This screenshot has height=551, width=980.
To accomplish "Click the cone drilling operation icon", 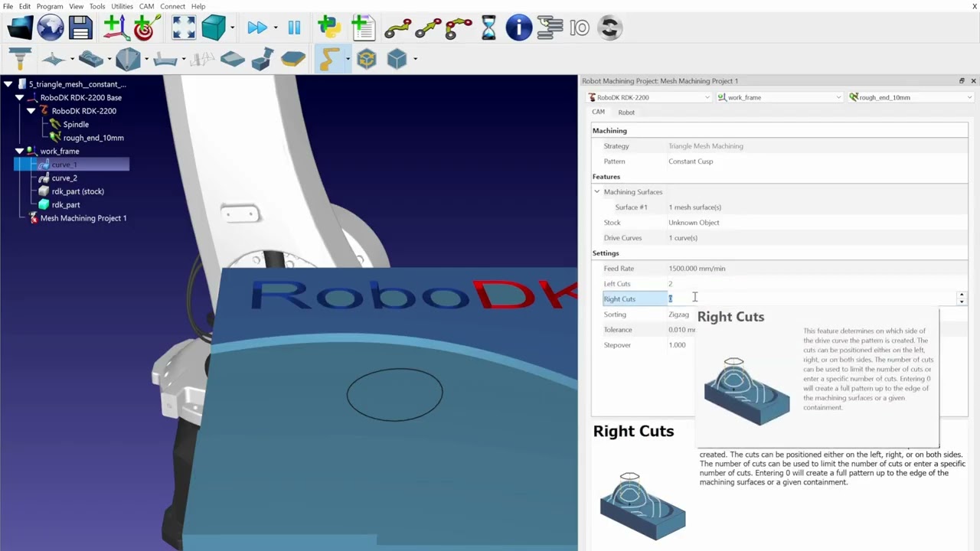I will [x=128, y=59].
